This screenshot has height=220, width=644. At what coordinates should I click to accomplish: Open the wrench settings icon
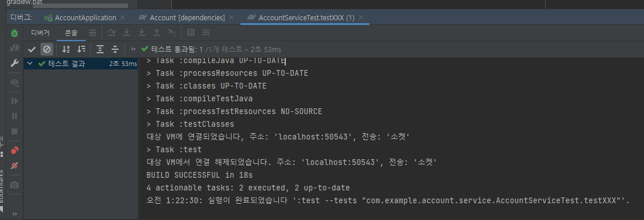[14, 63]
